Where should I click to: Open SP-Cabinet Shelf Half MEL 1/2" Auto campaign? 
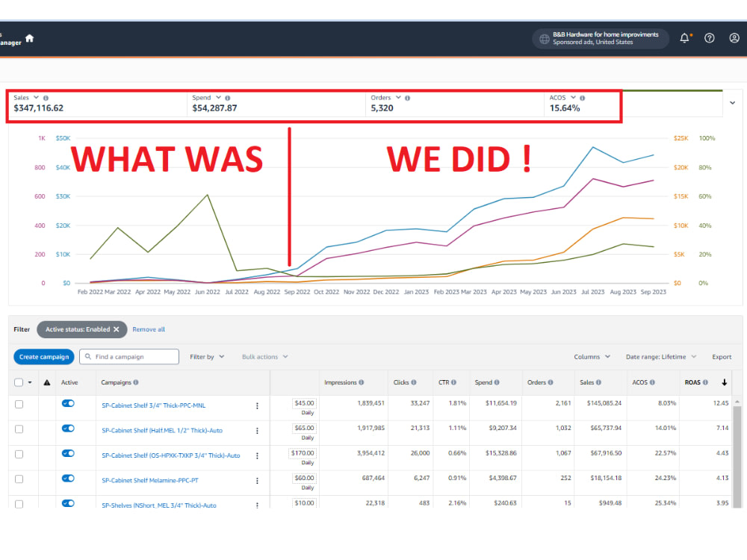pos(162,431)
